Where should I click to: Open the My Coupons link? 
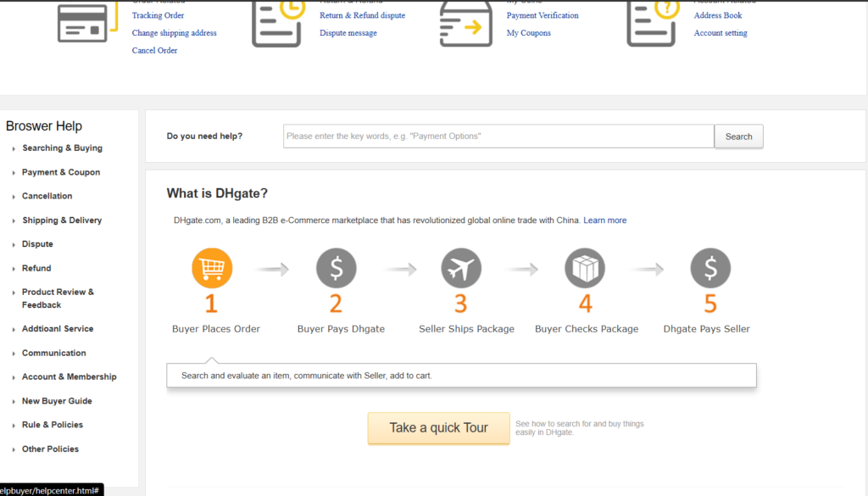coord(529,33)
